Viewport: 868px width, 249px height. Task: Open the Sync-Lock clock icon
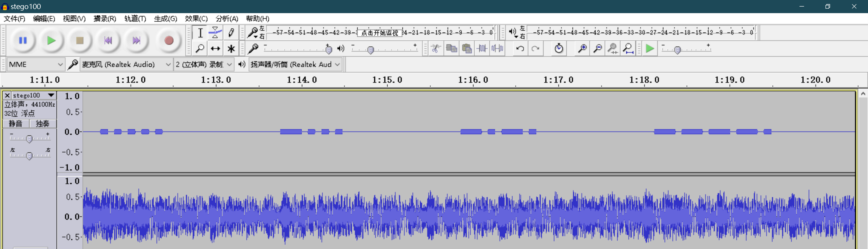tap(559, 49)
